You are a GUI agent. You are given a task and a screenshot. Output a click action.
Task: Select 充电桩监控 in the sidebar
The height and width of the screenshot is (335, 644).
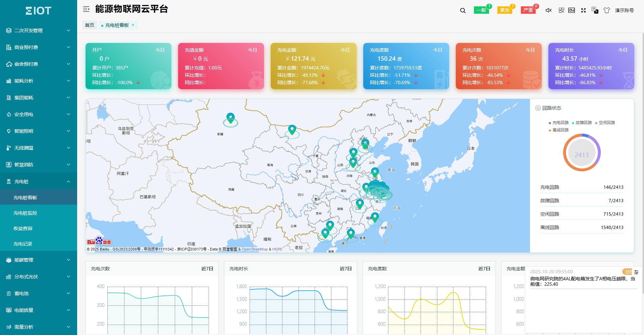[39, 213]
